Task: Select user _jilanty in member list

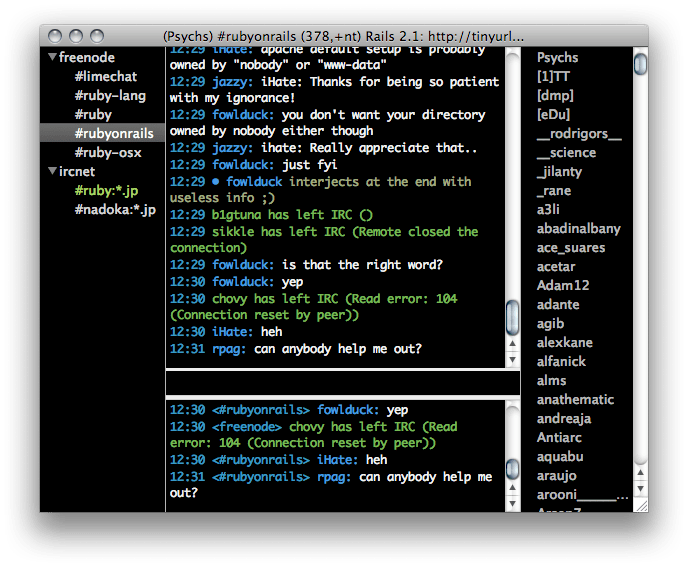Action: 559,172
